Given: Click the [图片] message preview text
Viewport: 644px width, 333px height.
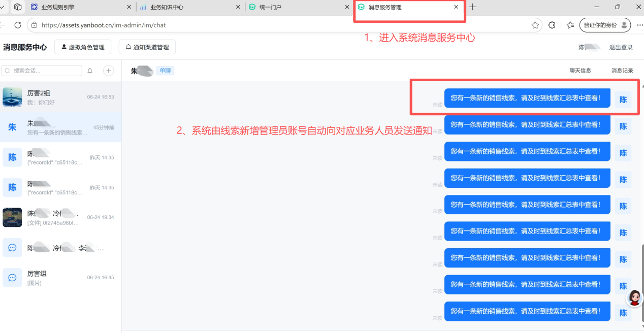Looking at the screenshot, I should (x=35, y=283).
